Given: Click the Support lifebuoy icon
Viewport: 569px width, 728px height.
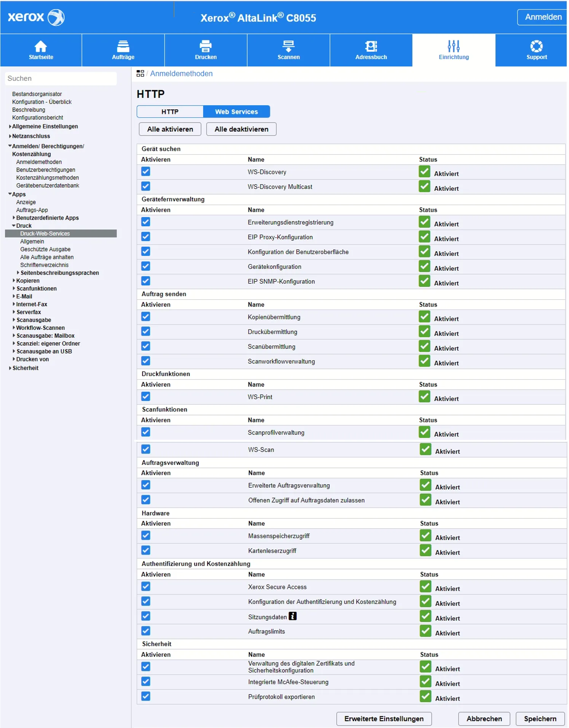Looking at the screenshot, I should (536, 46).
